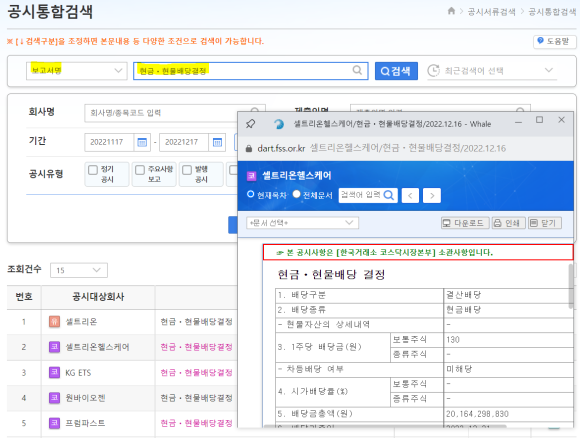Open 현금ㆍ현물배당결정 report for KG ETS
This screenshot has height=438, width=580.
[x=196, y=373]
